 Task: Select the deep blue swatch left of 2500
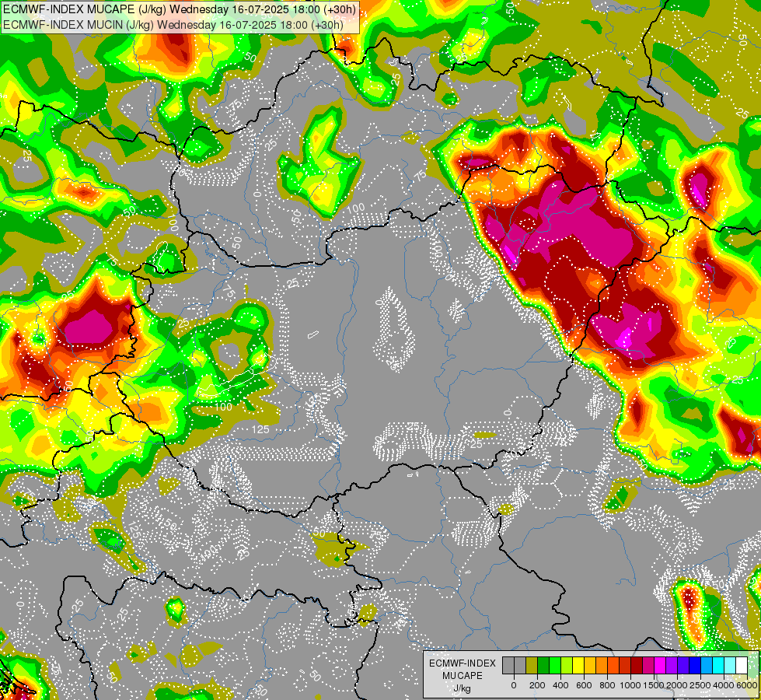pos(696,666)
